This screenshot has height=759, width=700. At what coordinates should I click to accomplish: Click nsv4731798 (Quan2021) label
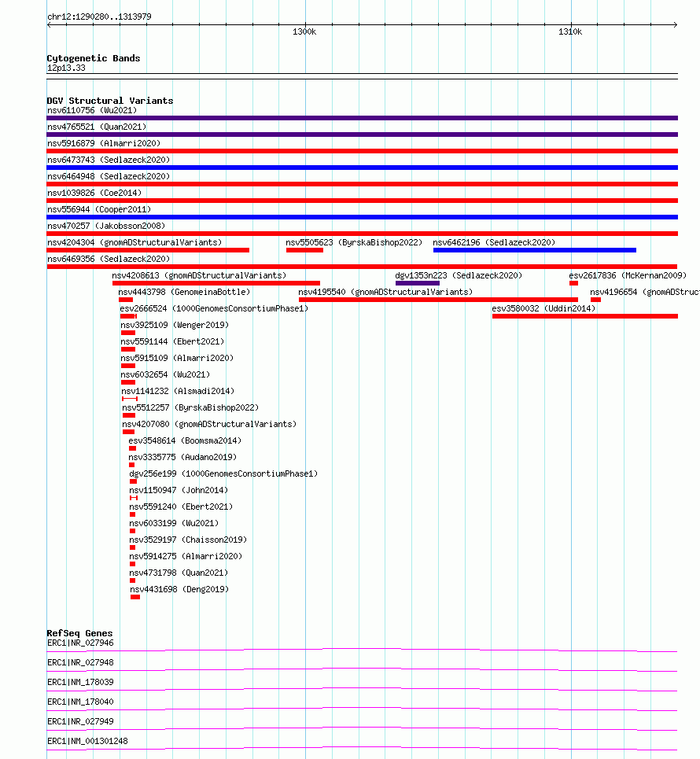tap(179, 573)
